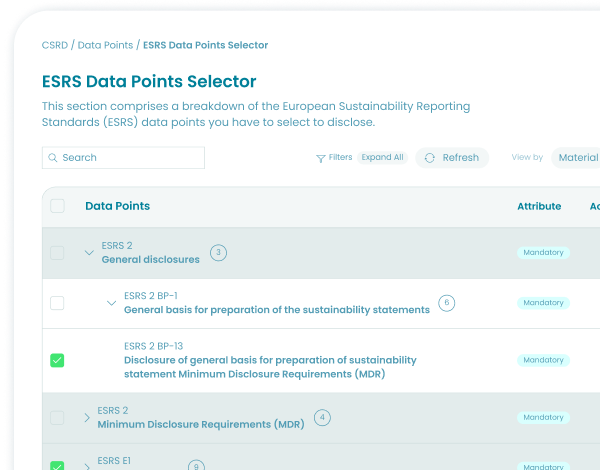Click the 'ESRS 2 BP-13' code label
Image resolution: width=600 pixels, height=470 pixels.
153,346
